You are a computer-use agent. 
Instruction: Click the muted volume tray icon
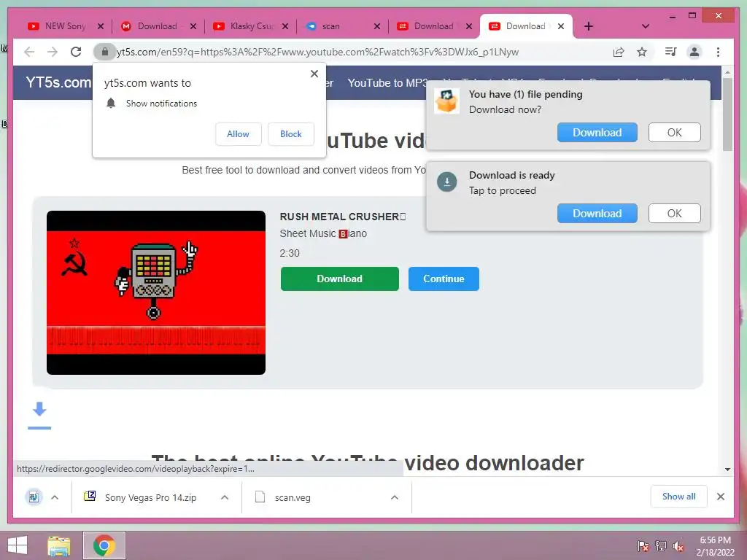pyautogui.click(x=678, y=545)
